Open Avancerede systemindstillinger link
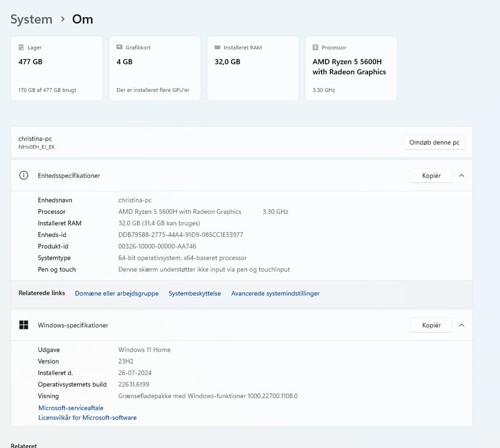Viewport: 500px width, 448px height. pos(275,293)
